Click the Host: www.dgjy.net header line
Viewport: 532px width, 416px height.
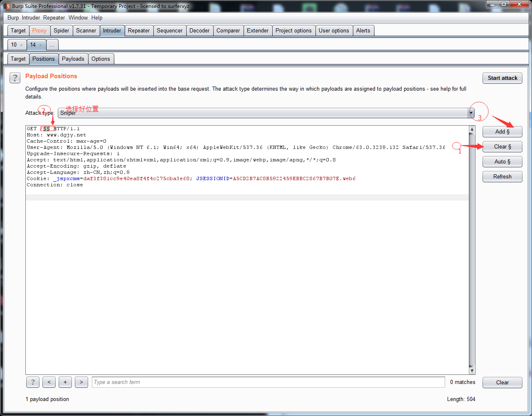pyautogui.click(x=57, y=135)
